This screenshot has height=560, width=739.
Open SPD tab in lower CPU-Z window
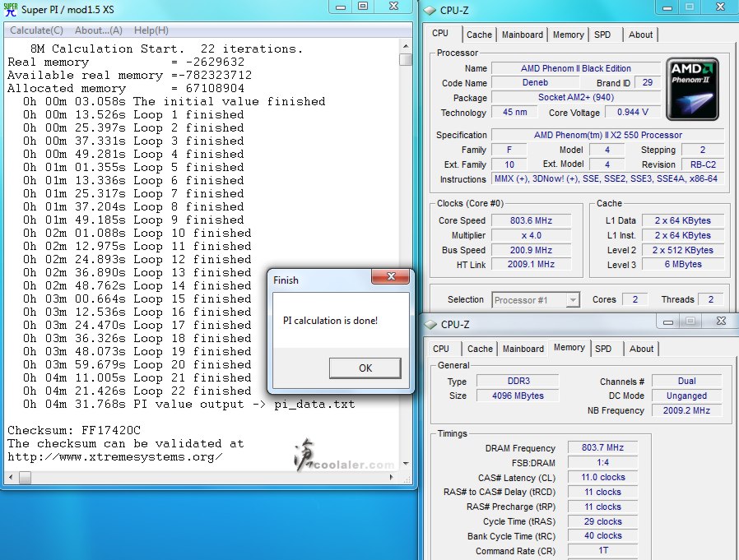[603, 349]
